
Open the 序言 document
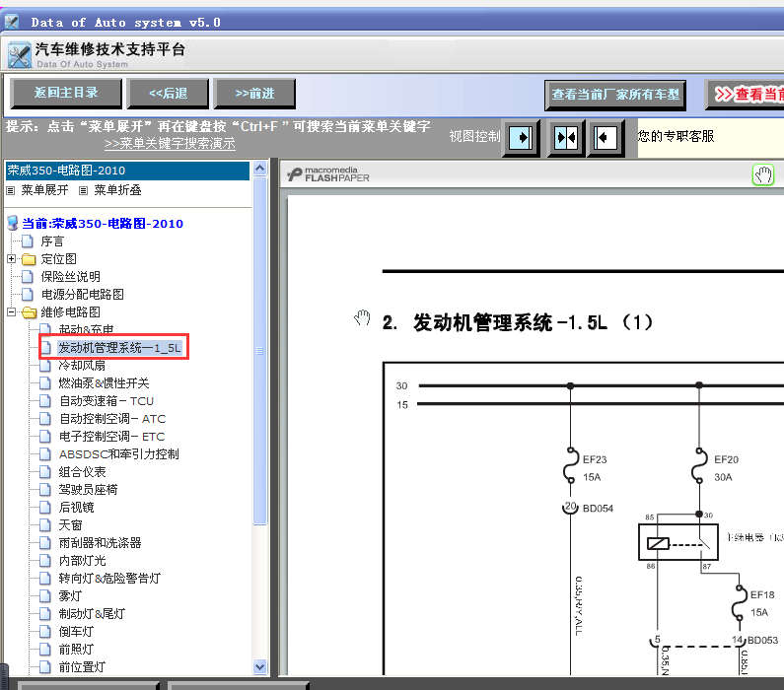coord(52,241)
